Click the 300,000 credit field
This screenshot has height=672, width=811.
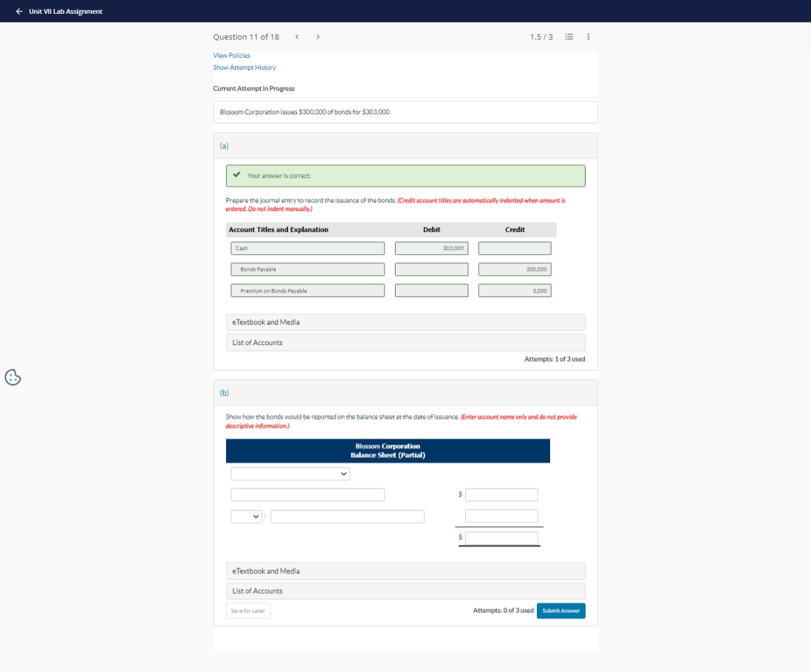pos(515,269)
